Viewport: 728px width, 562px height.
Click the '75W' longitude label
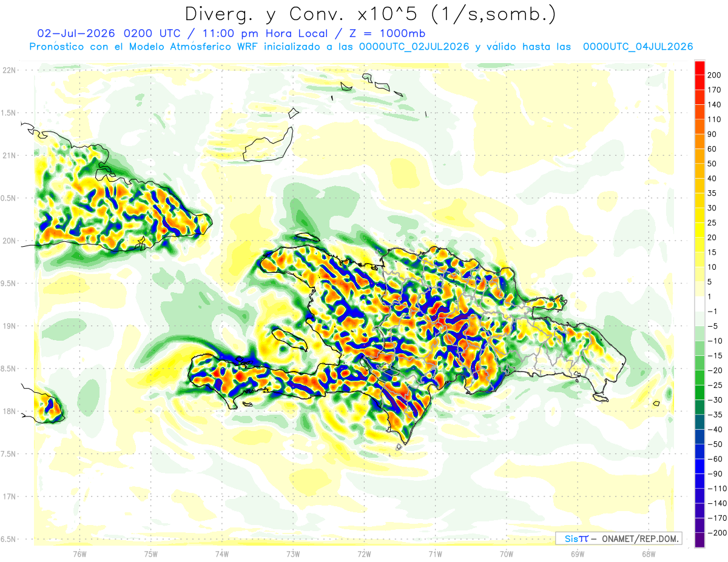click(151, 554)
